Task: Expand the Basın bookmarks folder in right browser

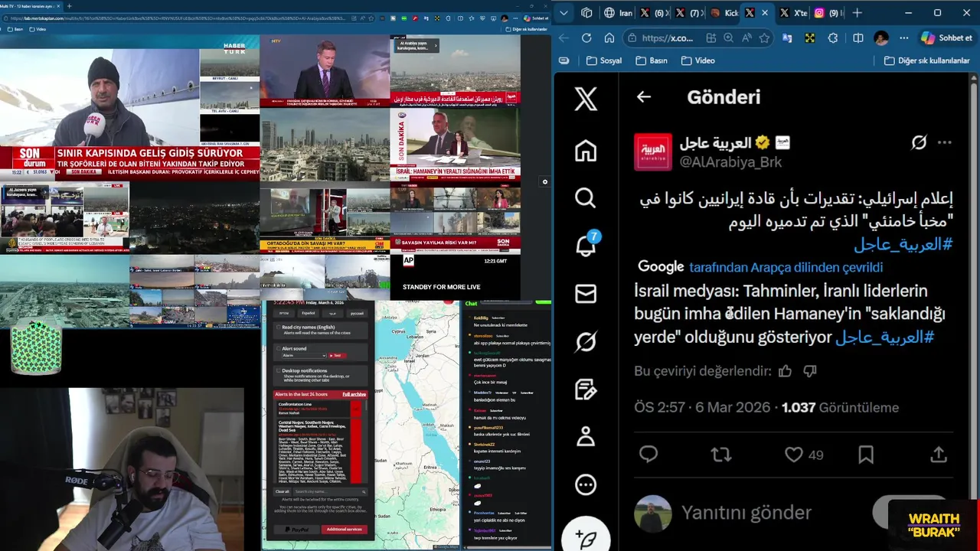Action: point(652,60)
